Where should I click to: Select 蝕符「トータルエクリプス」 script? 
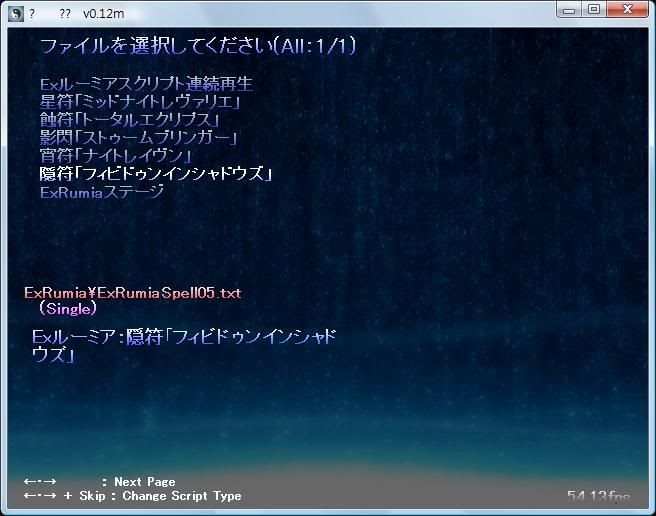pyautogui.click(x=129, y=120)
